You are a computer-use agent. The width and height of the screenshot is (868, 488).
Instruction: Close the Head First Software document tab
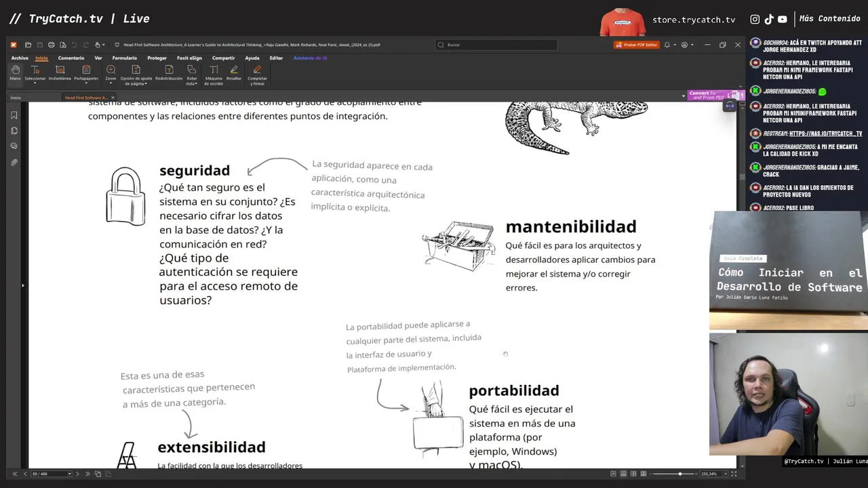(113, 98)
